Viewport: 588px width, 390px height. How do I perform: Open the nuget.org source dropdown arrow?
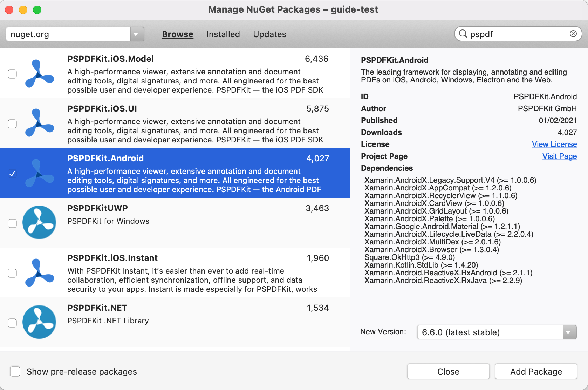137,34
